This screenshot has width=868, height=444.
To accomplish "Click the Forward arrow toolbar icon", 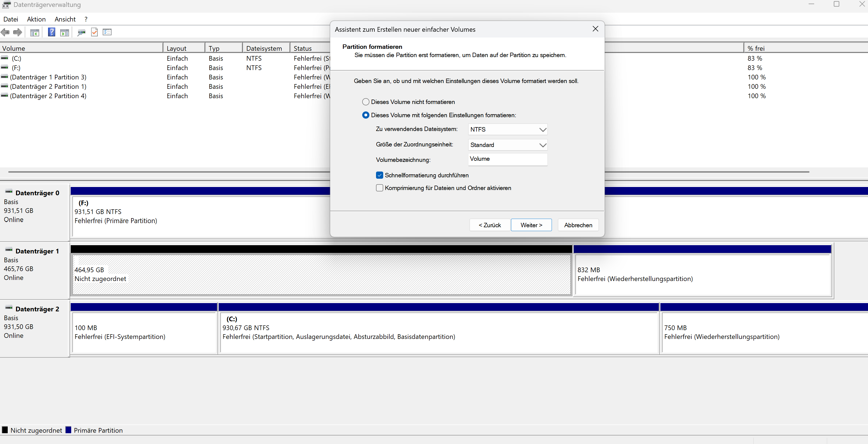I will [17, 32].
